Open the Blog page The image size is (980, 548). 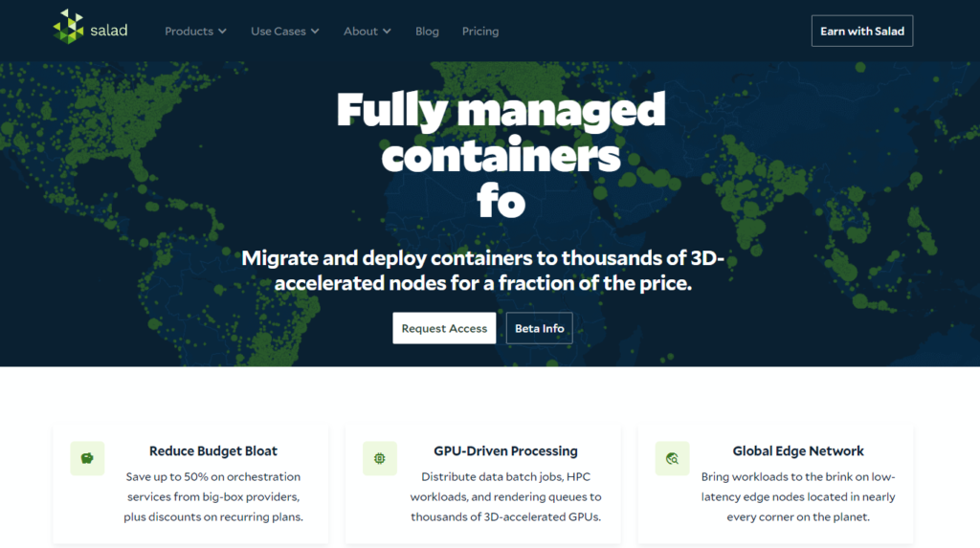(427, 32)
